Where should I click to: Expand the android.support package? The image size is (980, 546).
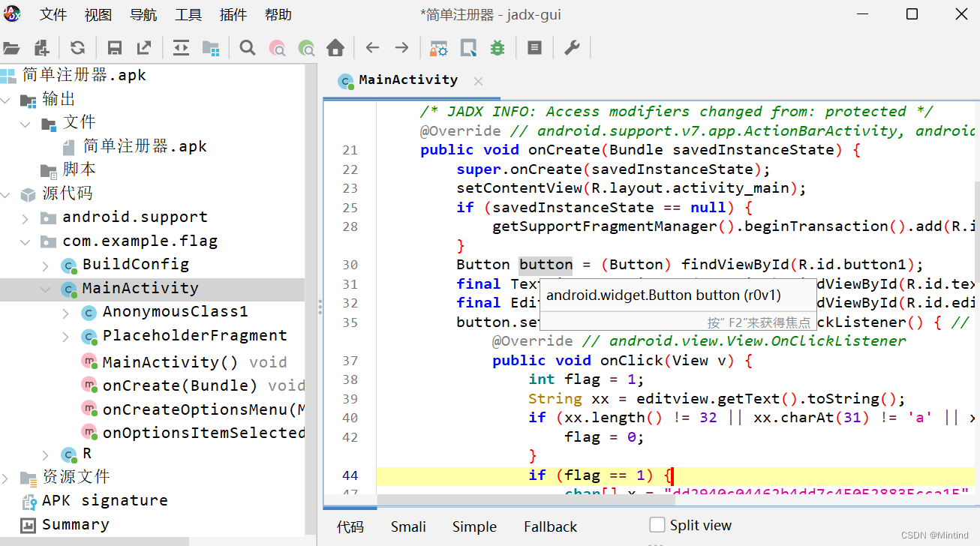click(26, 218)
